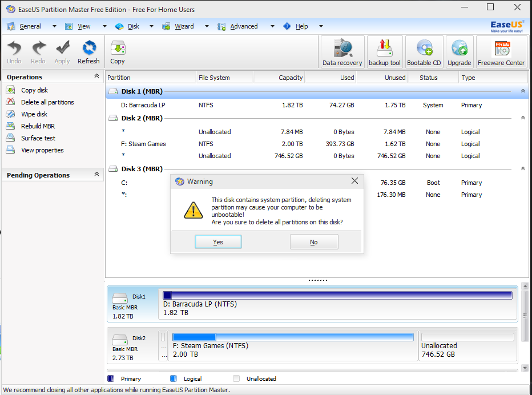The height and width of the screenshot is (395, 532).
Task: Expand the Advanced dropdown arrow
Action: click(x=272, y=26)
